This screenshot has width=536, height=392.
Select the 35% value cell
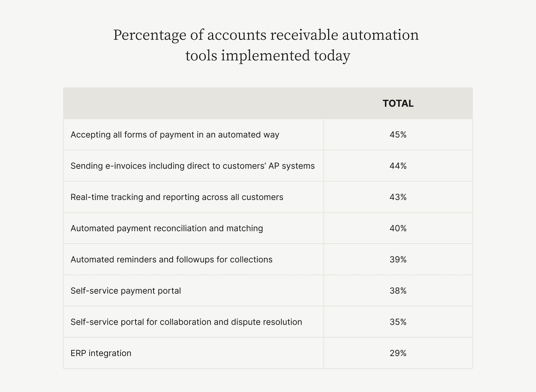tap(398, 322)
